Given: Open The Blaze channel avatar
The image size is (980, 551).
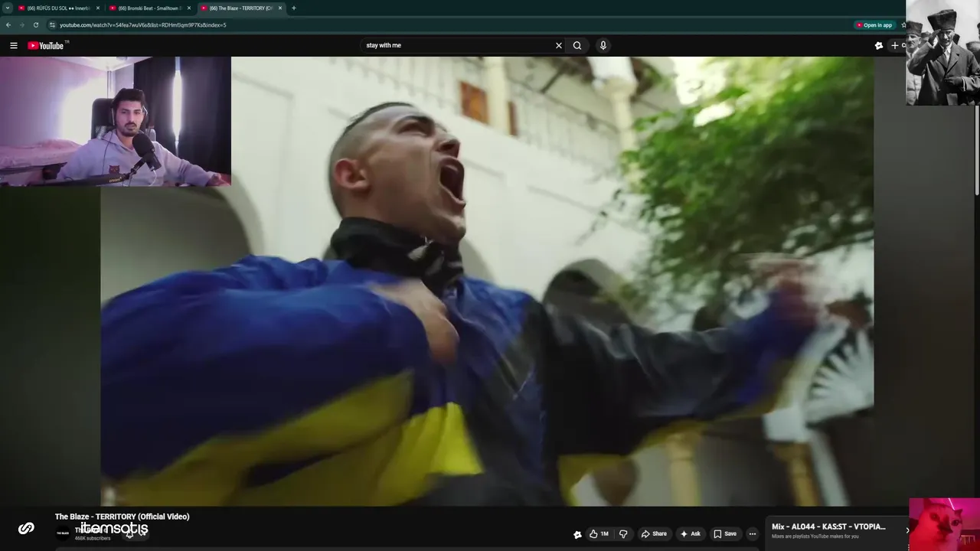Looking at the screenshot, I should click(x=63, y=533).
